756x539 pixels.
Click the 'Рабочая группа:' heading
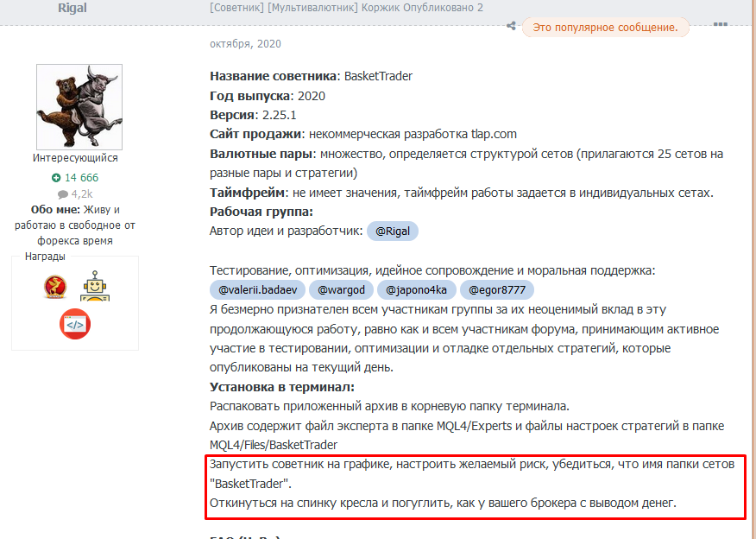point(261,212)
